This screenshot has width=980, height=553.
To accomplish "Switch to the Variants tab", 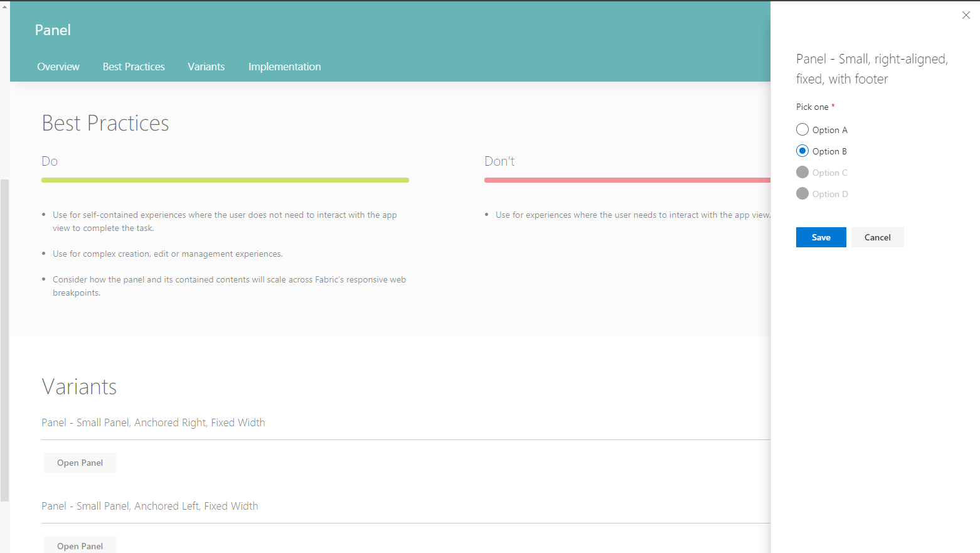I will click(206, 67).
